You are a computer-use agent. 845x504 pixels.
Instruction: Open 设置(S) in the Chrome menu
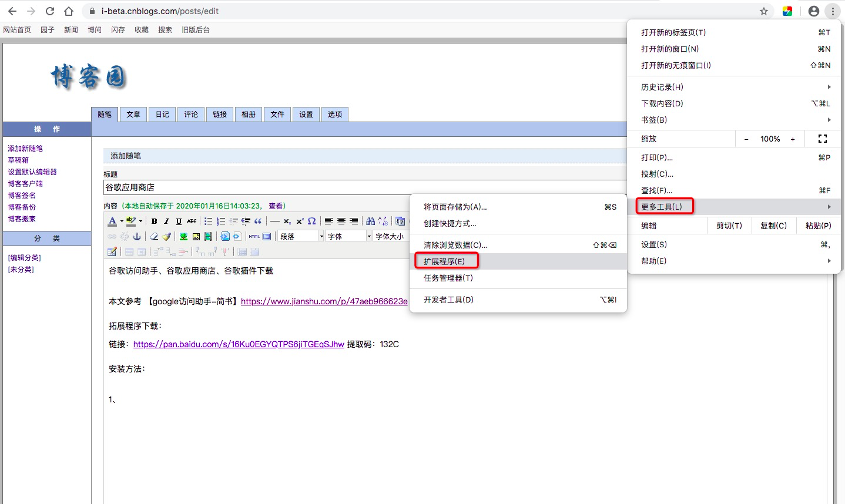point(734,244)
